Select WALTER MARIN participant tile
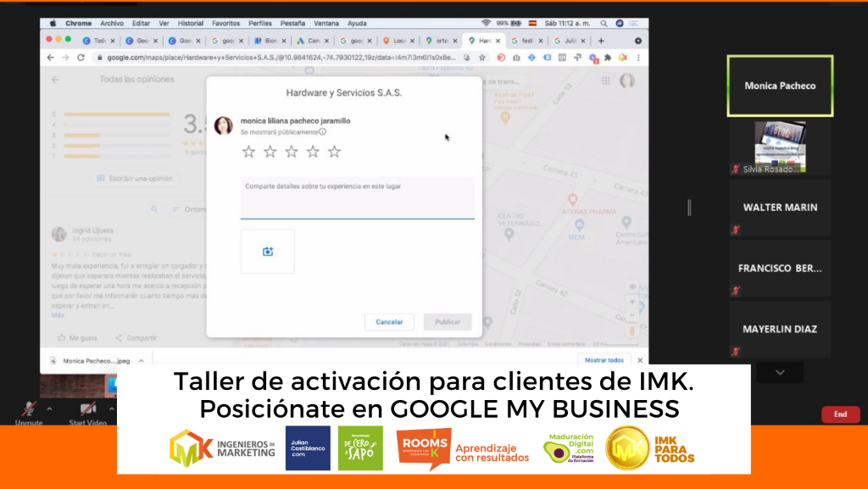The image size is (868, 489). pyautogui.click(x=780, y=208)
